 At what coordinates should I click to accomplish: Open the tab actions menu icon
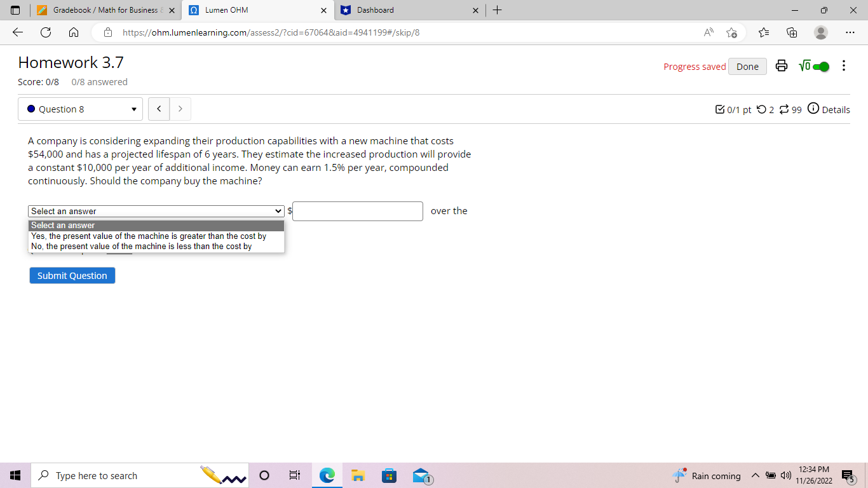(15, 10)
